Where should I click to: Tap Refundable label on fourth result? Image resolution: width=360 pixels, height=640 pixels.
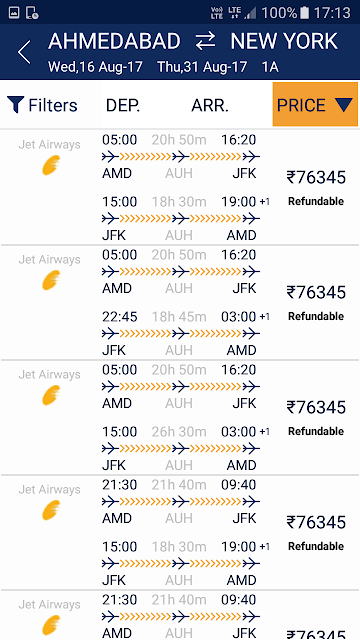(316, 546)
